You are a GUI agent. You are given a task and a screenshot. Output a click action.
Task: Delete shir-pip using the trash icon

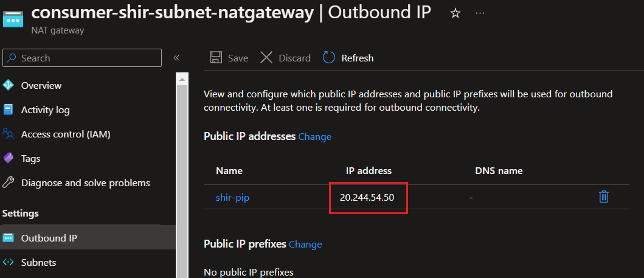pos(603,196)
